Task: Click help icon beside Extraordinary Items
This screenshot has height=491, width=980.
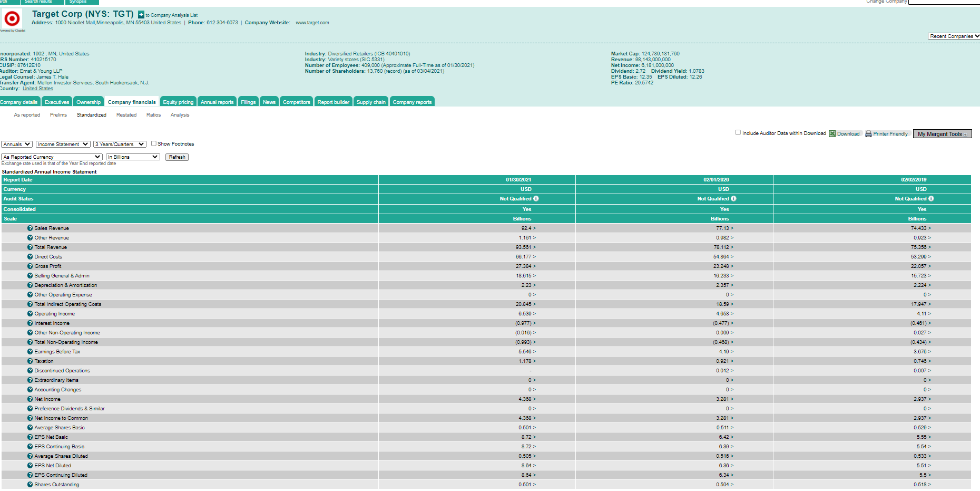Action: 30,380
